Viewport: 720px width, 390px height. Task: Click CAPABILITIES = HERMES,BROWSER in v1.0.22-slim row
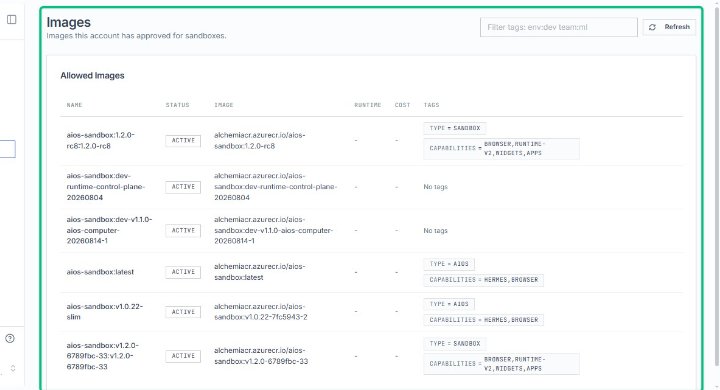tap(484, 320)
